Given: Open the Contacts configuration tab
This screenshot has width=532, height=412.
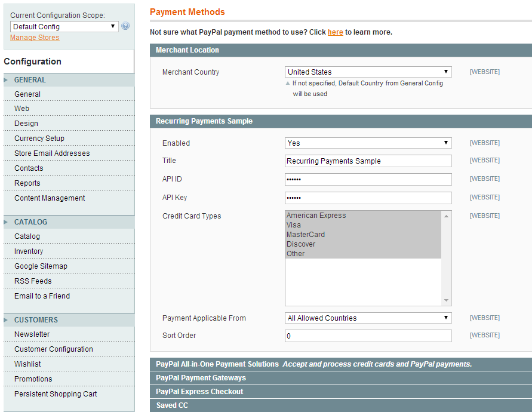Looking at the screenshot, I should (x=69, y=168).
